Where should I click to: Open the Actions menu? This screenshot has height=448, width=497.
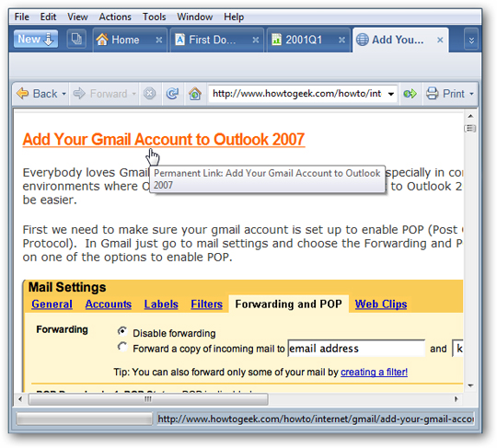tap(115, 17)
